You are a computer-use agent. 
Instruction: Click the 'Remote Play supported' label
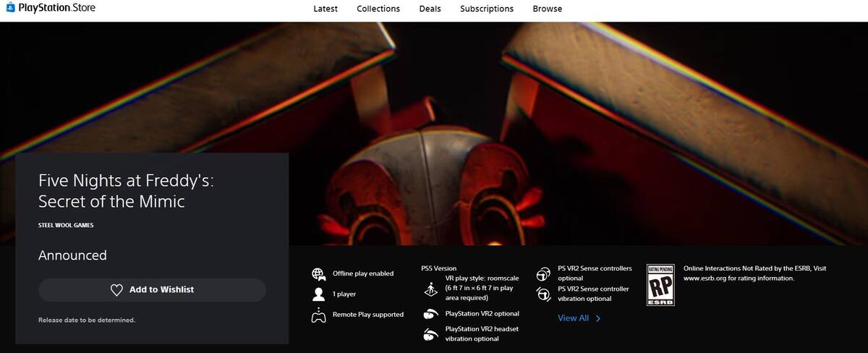(368, 315)
